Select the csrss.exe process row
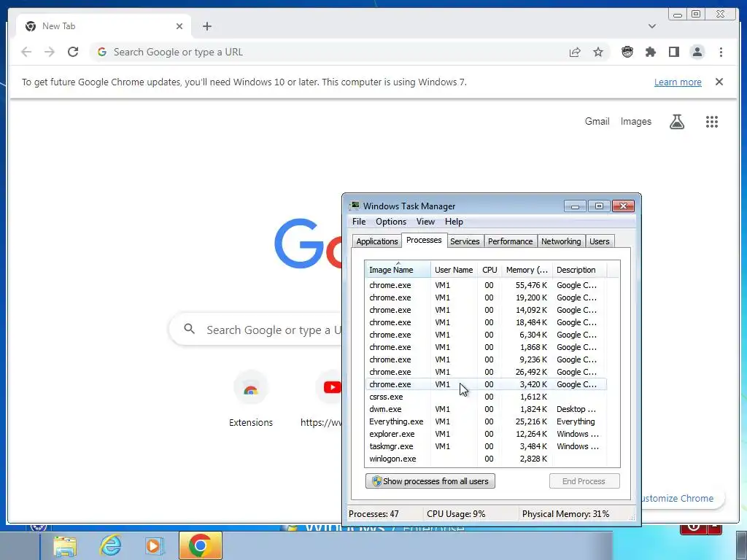The image size is (747, 560). tap(486, 397)
